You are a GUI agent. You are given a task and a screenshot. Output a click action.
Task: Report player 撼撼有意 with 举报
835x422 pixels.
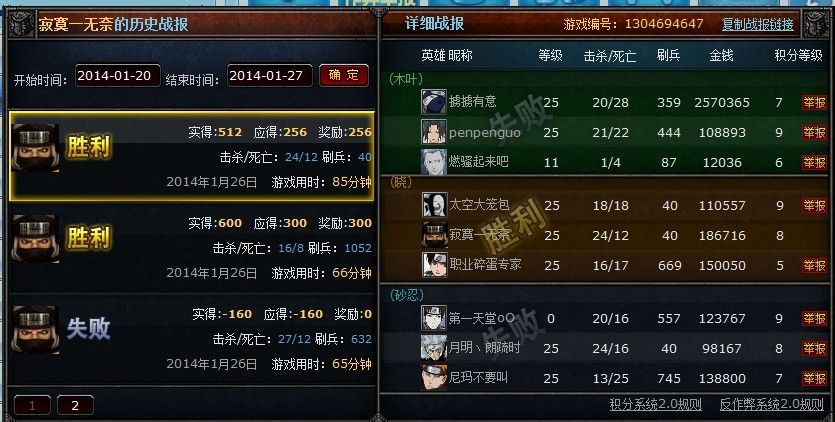(x=814, y=102)
